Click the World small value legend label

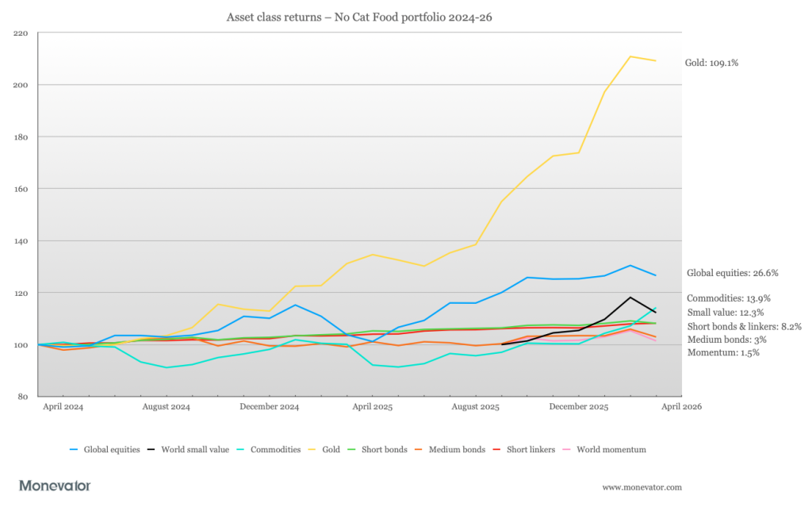pyautogui.click(x=194, y=450)
